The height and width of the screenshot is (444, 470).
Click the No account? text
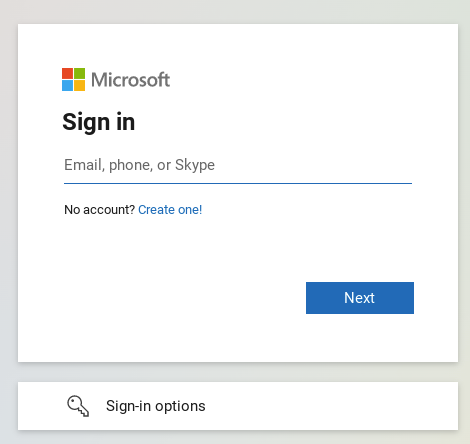(99, 210)
